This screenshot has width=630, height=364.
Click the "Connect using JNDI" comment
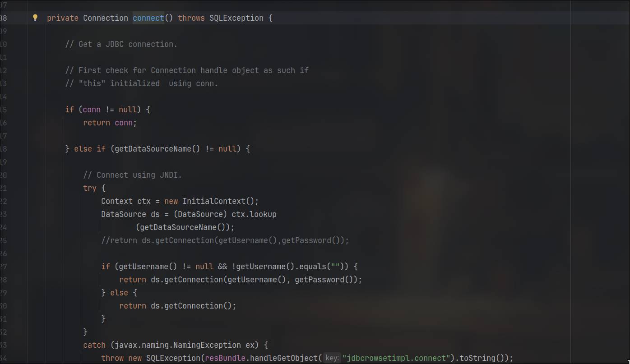click(x=132, y=175)
